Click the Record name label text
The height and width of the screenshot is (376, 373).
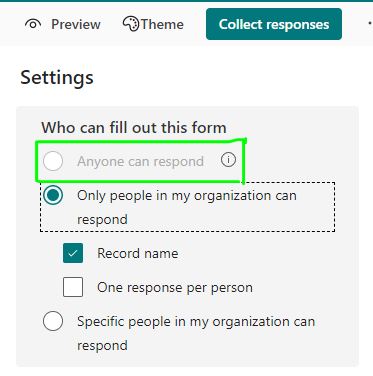pos(138,253)
